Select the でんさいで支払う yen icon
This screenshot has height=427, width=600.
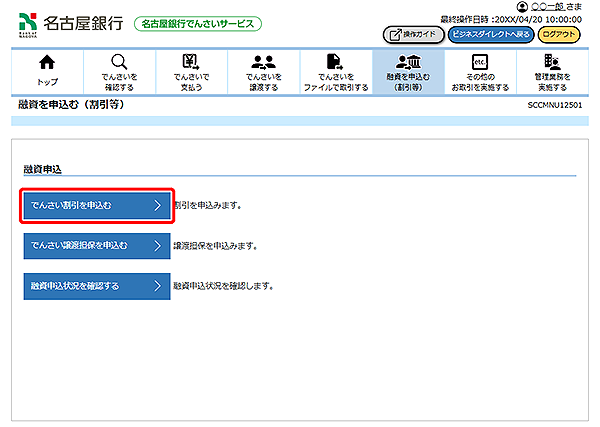190,62
